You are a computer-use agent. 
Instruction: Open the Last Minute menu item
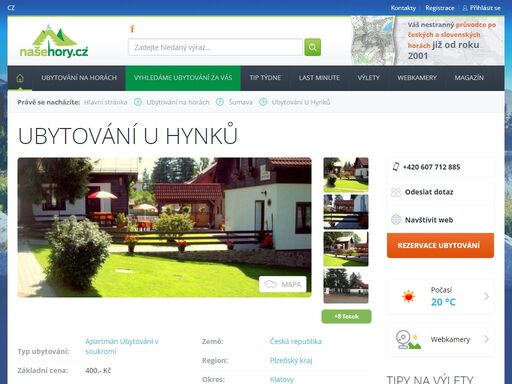coord(319,78)
